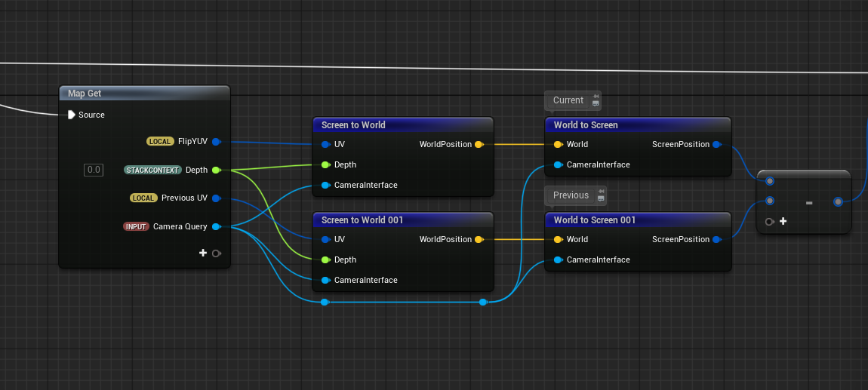868x390 pixels.
Task: Edit the 0.0 Depth default value field
Action: [94, 170]
